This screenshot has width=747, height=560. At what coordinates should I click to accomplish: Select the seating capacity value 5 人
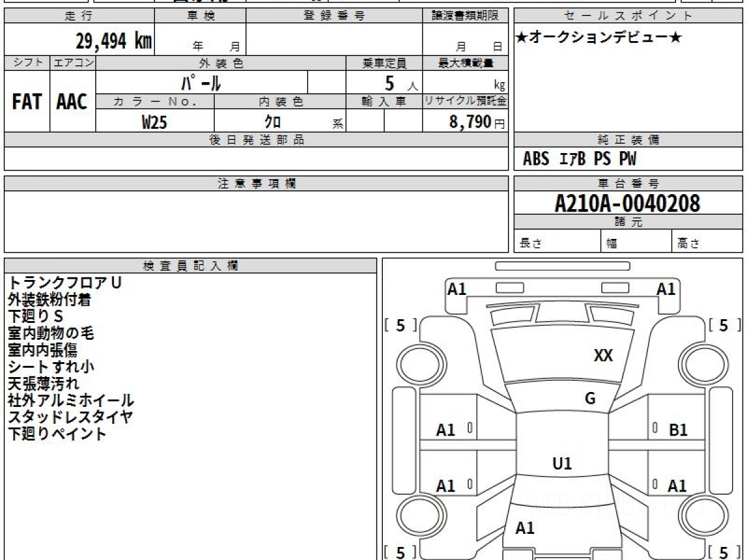(400, 83)
